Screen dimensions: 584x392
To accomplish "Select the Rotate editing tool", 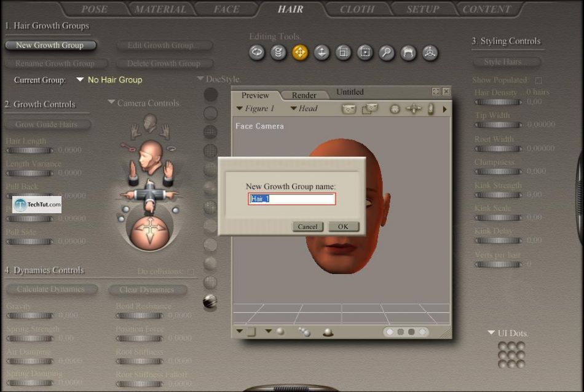I will click(256, 52).
